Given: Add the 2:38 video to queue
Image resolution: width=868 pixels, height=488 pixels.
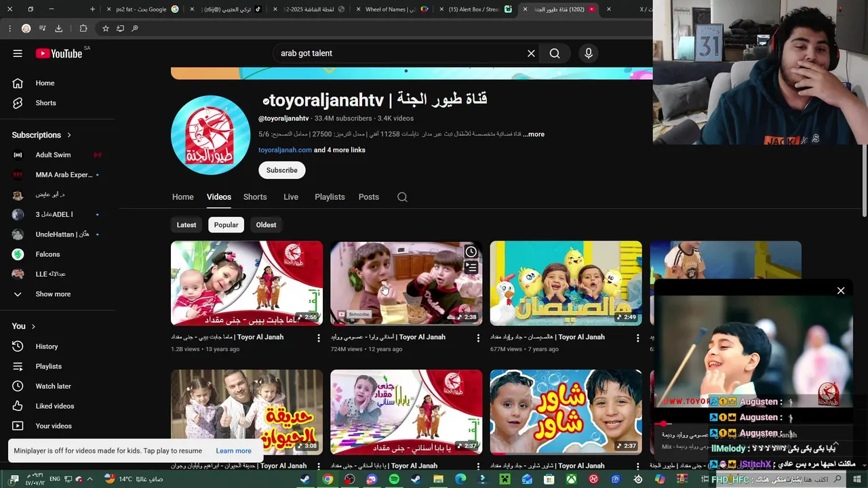Looking at the screenshot, I should [471, 268].
